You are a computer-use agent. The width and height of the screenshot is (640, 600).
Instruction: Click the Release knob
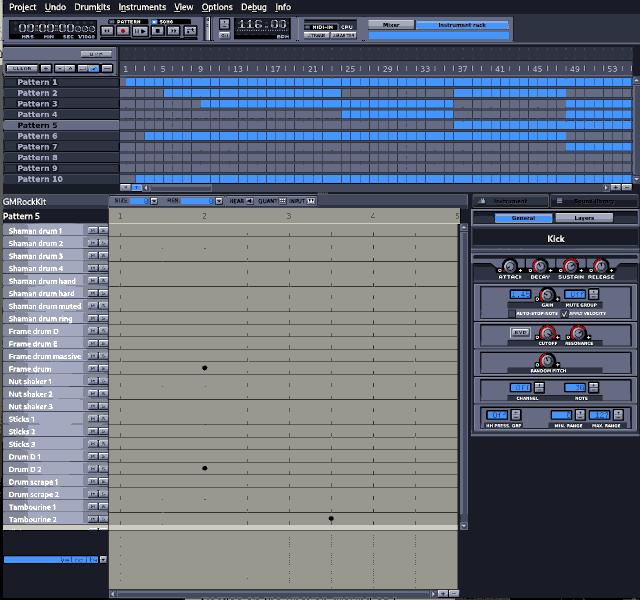(x=601, y=267)
